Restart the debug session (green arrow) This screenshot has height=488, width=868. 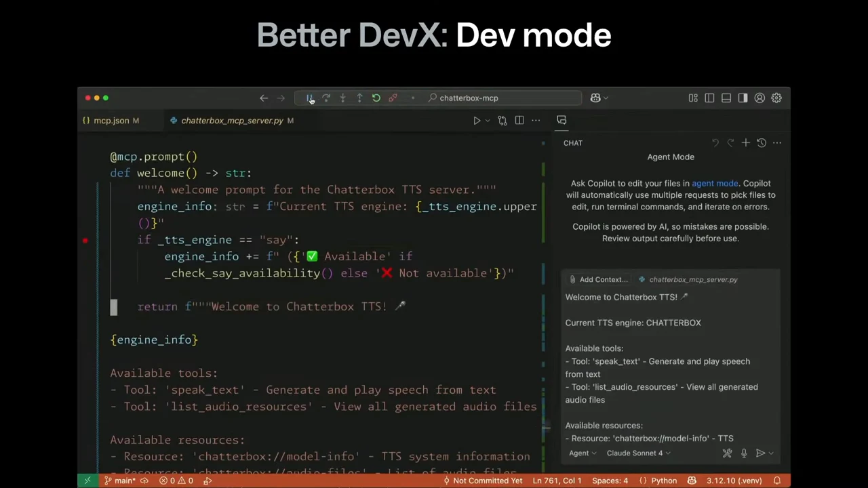[376, 98]
